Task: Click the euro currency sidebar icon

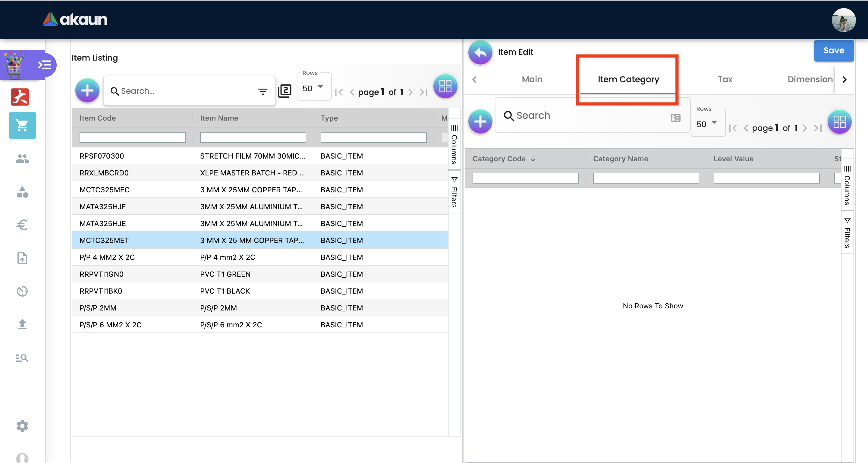Action: [22, 225]
